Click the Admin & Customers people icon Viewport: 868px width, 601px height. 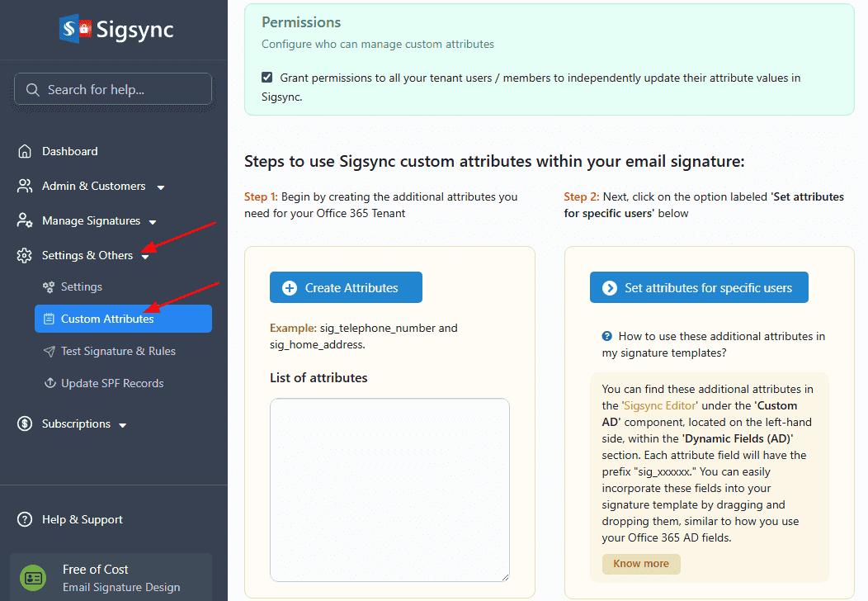(x=25, y=187)
